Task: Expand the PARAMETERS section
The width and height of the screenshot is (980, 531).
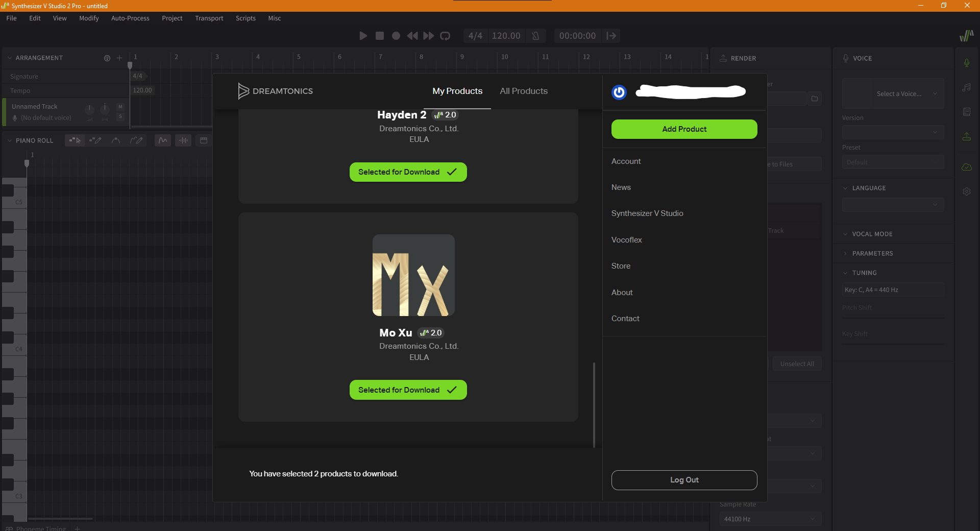Action: tap(845, 253)
